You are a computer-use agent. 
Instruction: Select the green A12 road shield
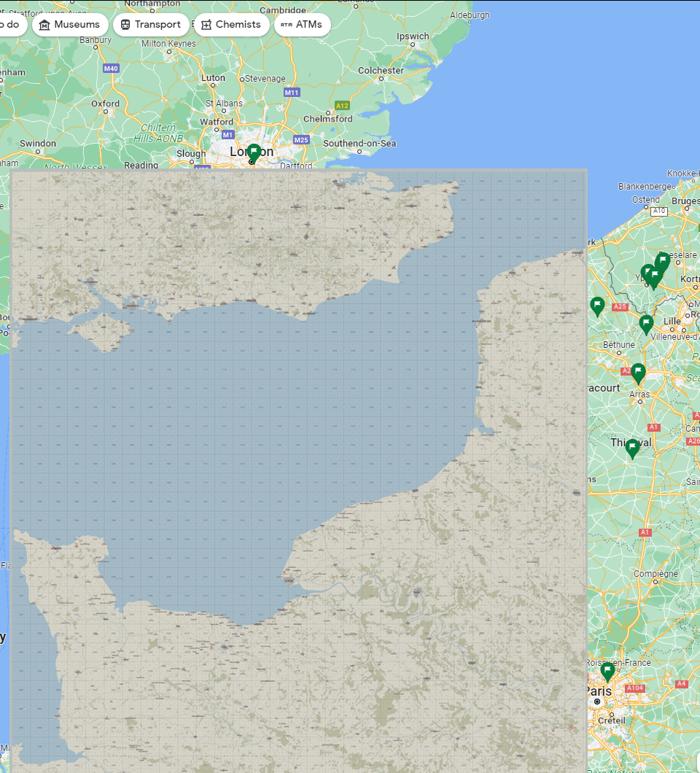342,106
